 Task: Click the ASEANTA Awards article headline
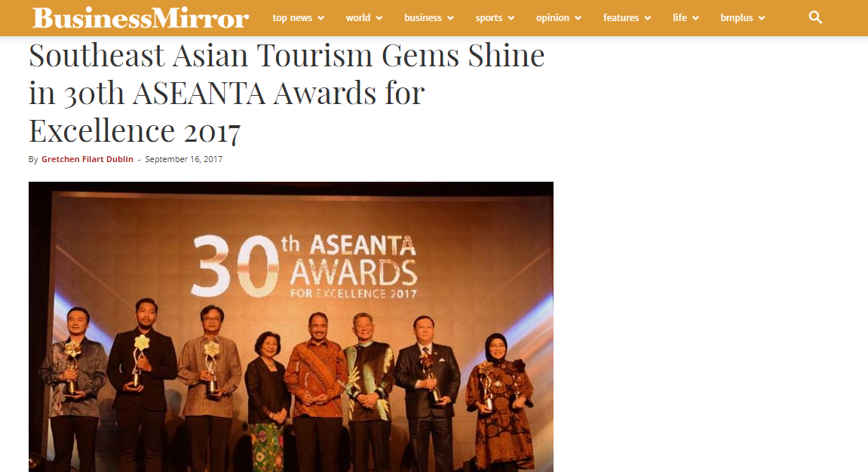(287, 93)
